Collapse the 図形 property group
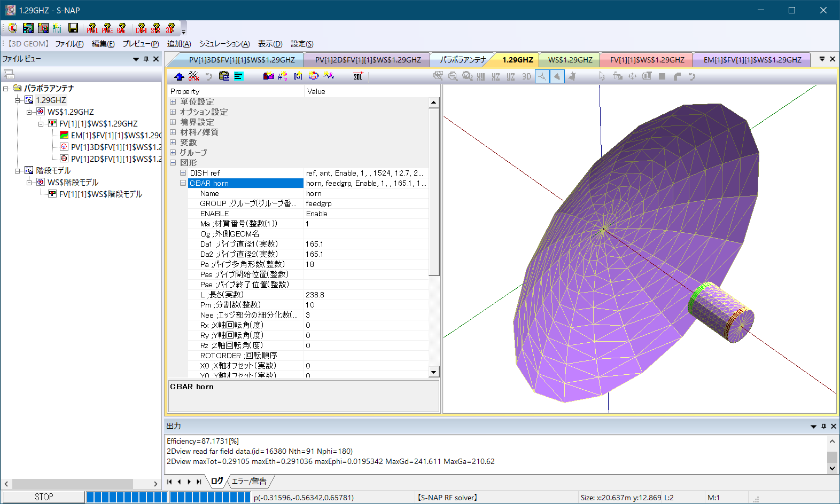Image resolution: width=840 pixels, height=504 pixels. coord(173,162)
